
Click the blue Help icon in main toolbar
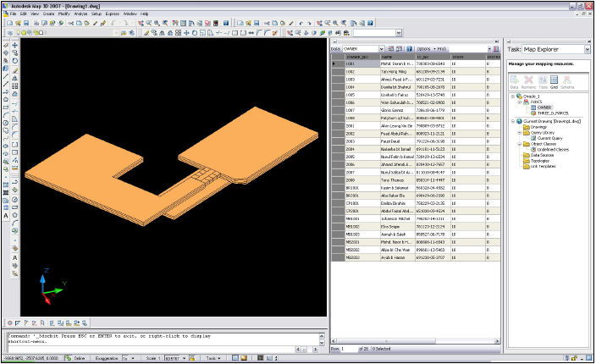[x=226, y=23]
